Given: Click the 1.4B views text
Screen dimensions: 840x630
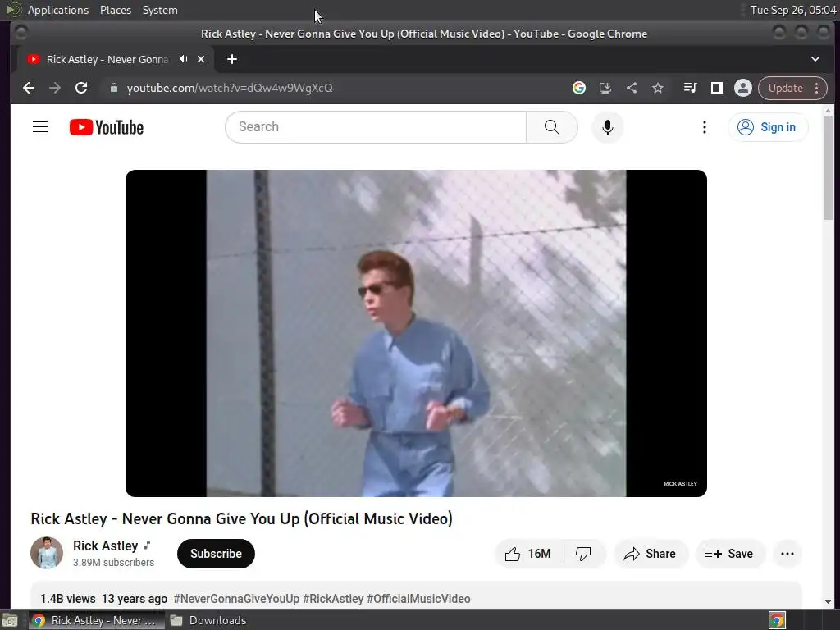Looking at the screenshot, I should [68, 598].
